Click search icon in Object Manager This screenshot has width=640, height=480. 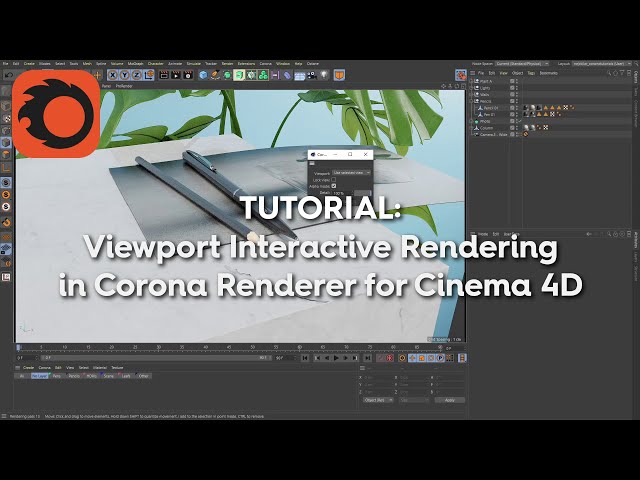coord(609,73)
